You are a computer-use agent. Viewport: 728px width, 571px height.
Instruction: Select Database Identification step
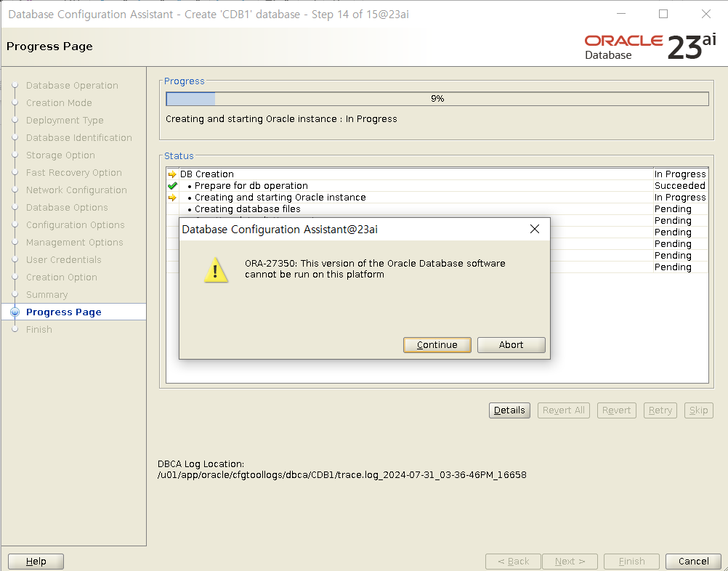click(x=79, y=137)
